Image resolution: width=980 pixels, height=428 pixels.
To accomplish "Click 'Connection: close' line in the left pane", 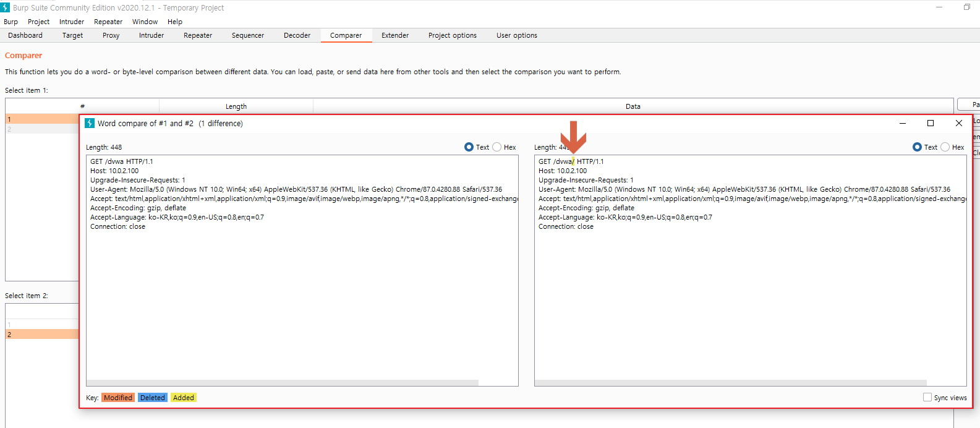I will pyautogui.click(x=117, y=226).
